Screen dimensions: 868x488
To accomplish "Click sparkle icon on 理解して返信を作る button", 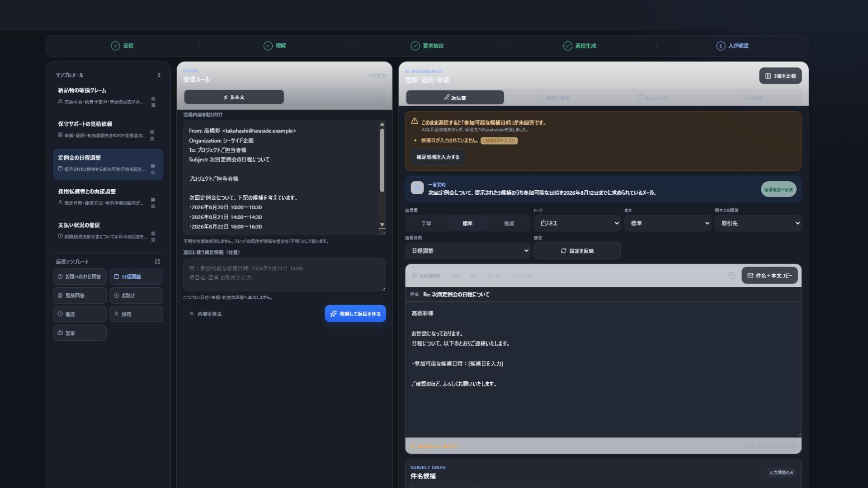I will (x=334, y=314).
